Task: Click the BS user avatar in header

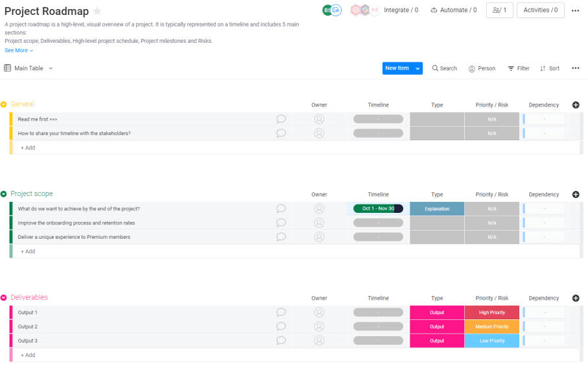Action: click(x=327, y=10)
